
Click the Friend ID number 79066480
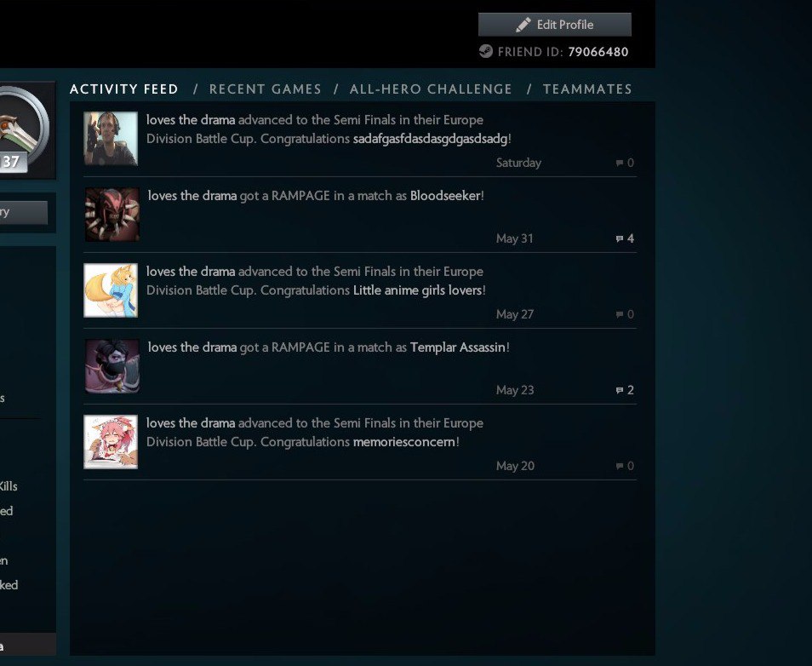tap(598, 52)
